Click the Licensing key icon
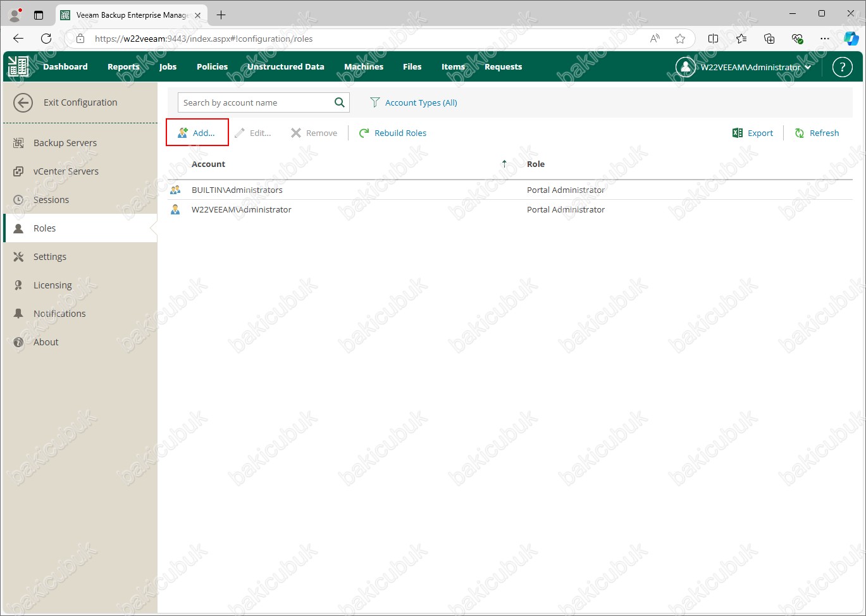Viewport: 866px width, 616px height. (x=18, y=285)
